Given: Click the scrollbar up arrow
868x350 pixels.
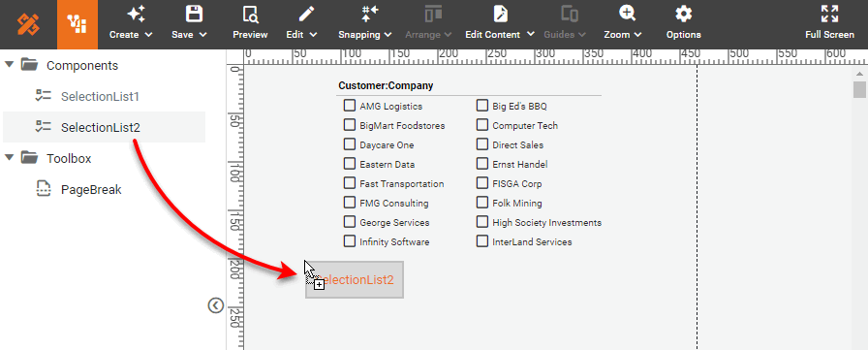Looking at the screenshot, I should [859, 74].
